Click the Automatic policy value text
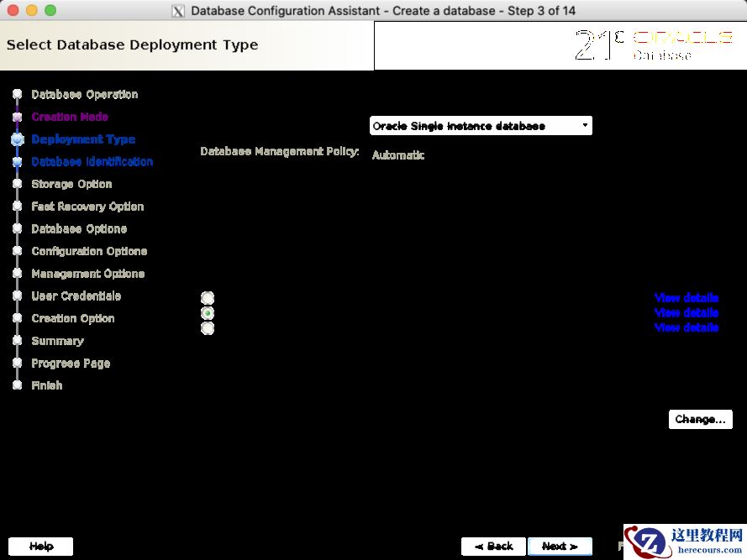The height and width of the screenshot is (560, 747). tap(398, 155)
